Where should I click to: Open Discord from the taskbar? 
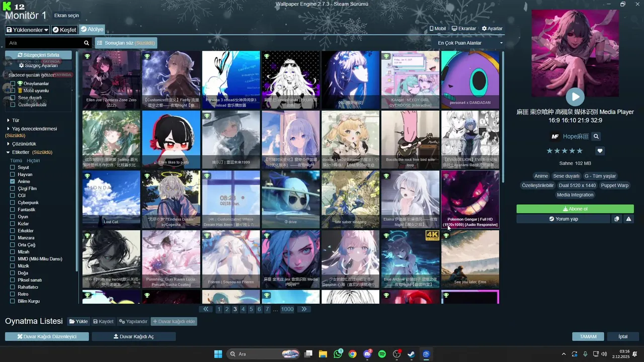pos(367,354)
